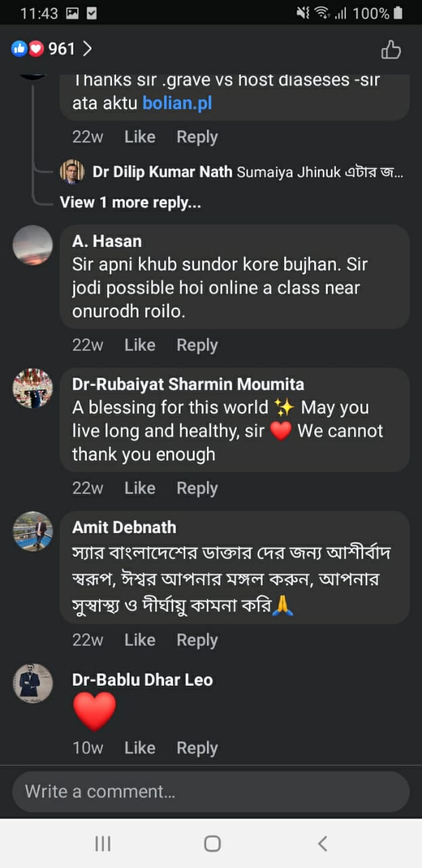Open the reactions list chevron beside 961
422x868 pixels.
pyautogui.click(x=87, y=49)
